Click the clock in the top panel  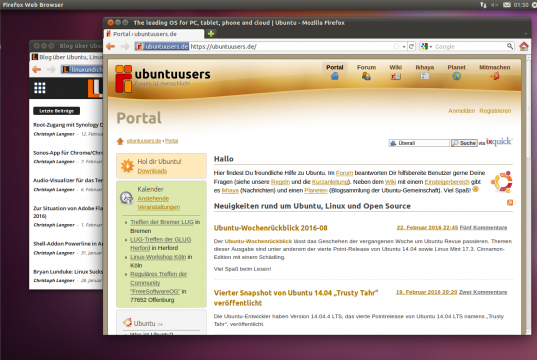coord(521,5)
